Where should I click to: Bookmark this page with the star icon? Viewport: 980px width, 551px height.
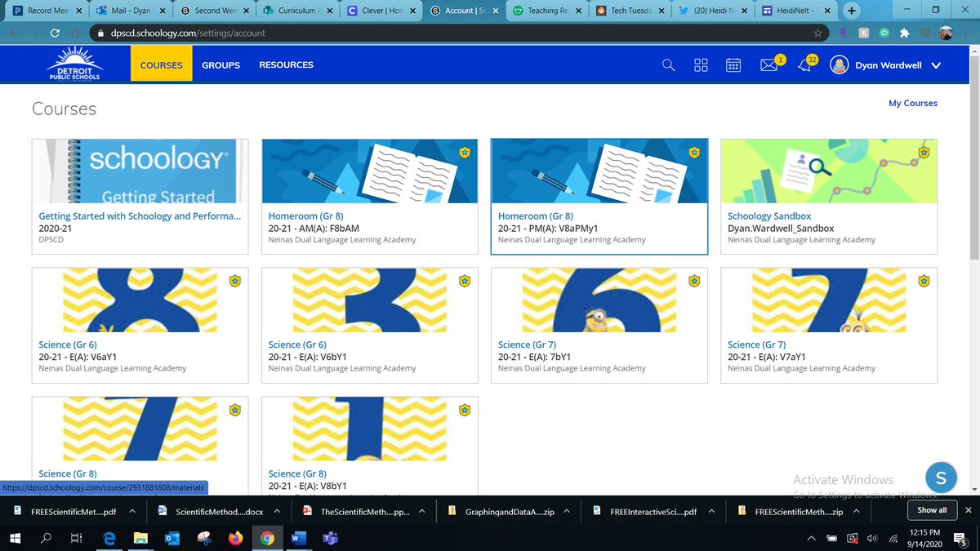click(817, 33)
